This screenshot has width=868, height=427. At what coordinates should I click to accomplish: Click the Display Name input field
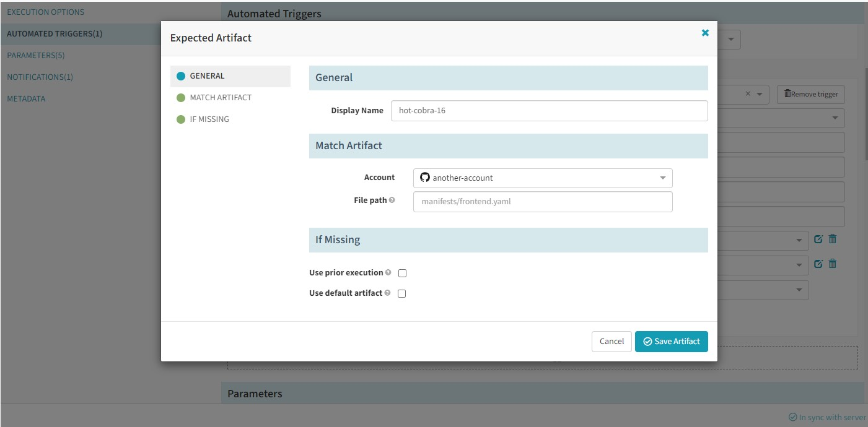pyautogui.click(x=549, y=111)
